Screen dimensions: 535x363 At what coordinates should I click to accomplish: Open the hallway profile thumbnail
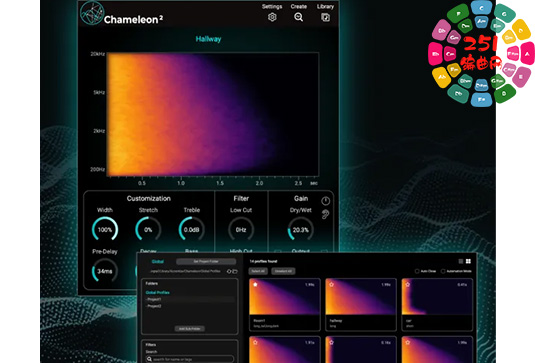click(x=361, y=297)
